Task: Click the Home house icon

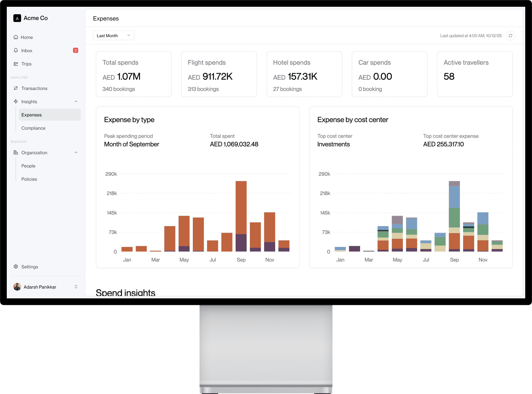Action: point(16,37)
